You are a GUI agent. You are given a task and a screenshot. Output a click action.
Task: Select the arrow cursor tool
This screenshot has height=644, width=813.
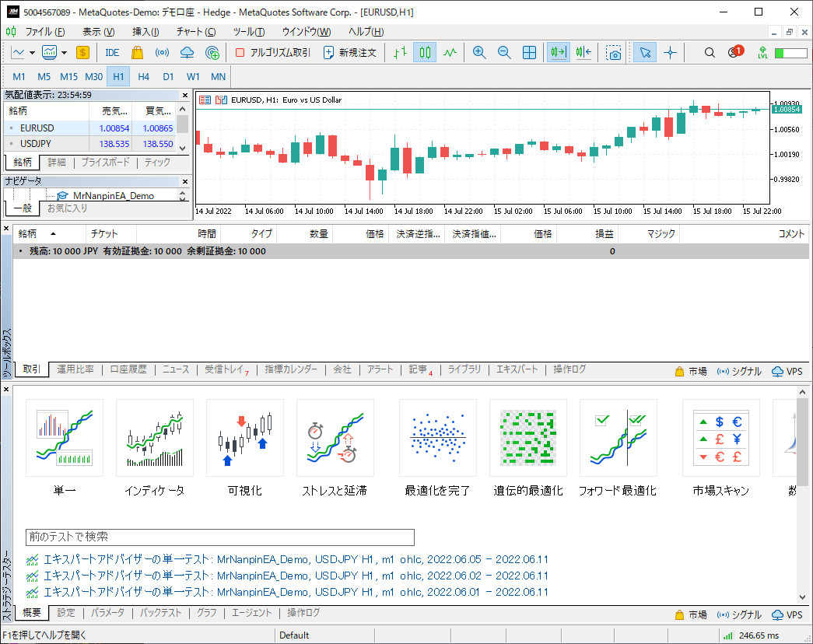(x=645, y=52)
